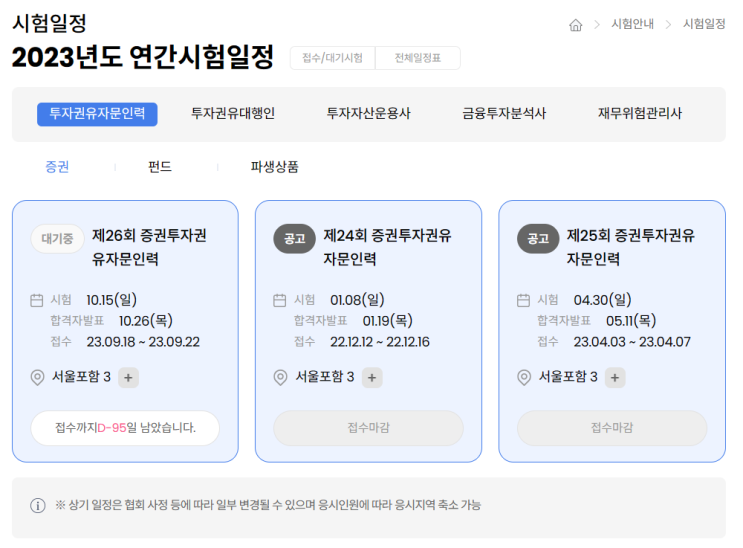Click 서울포함 3 text on 제25회 card

pos(568,377)
